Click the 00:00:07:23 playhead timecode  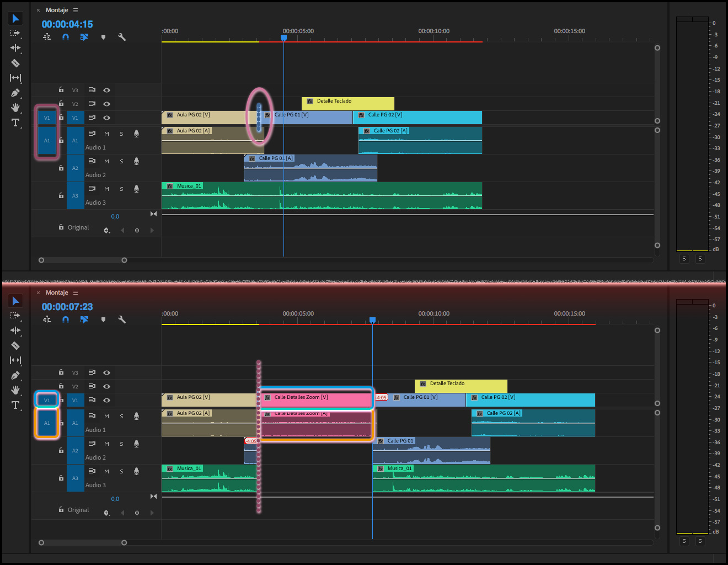[67, 307]
